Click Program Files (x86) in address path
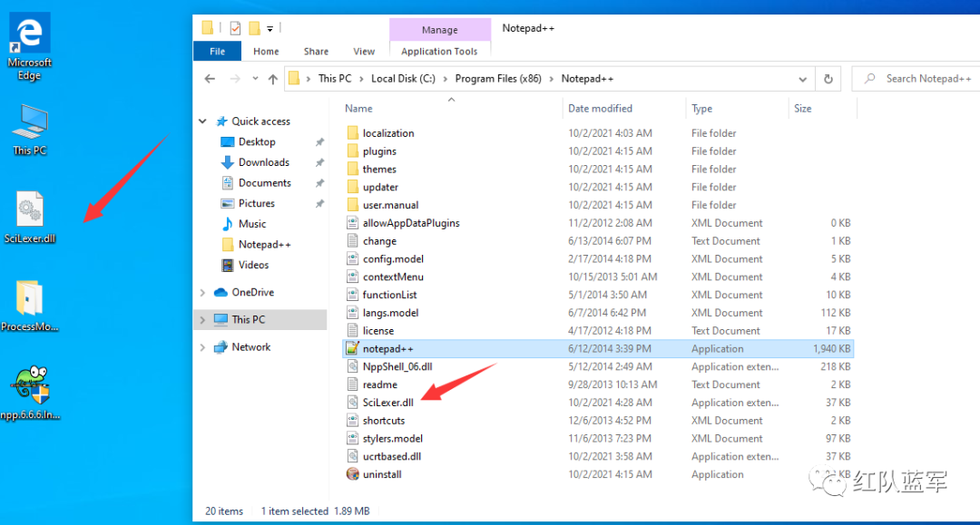The height and width of the screenshot is (525, 980). tap(498, 79)
